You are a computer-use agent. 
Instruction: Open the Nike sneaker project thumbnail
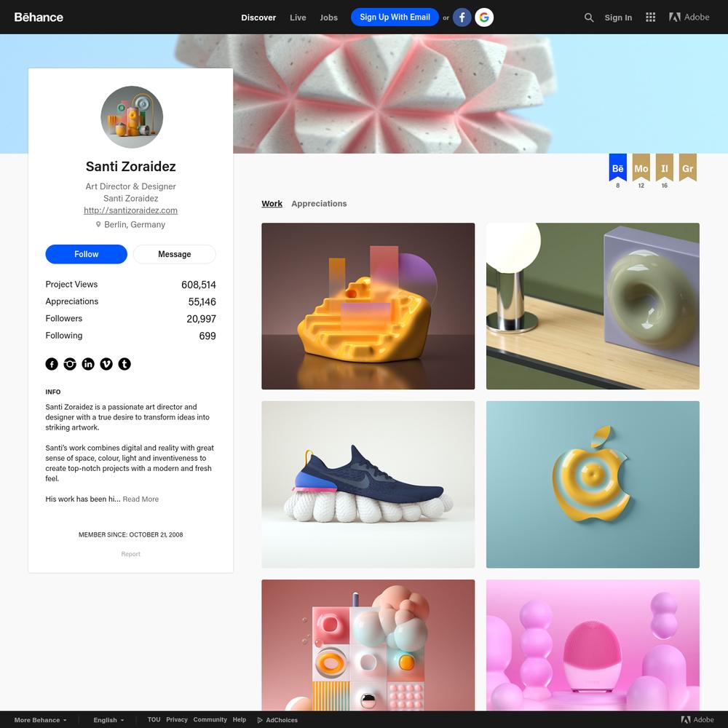tap(368, 484)
